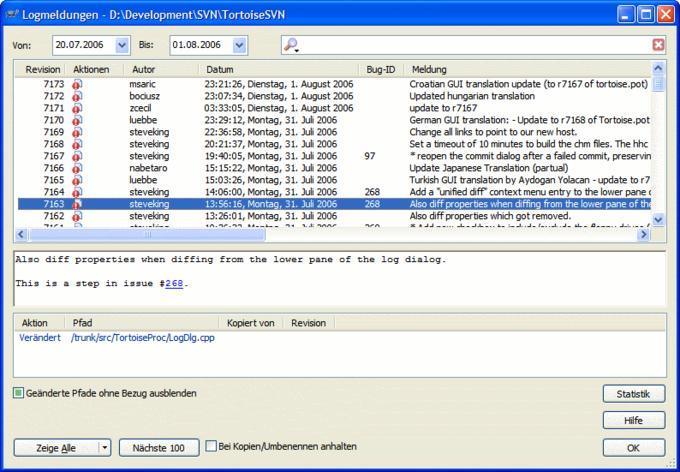Click the Pfad column header
This screenshot has height=472, width=680.
(x=142, y=323)
